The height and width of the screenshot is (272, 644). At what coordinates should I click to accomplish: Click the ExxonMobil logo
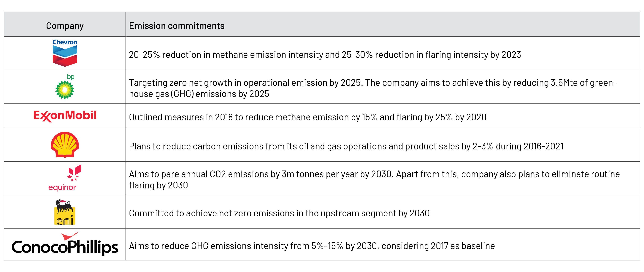(x=65, y=116)
